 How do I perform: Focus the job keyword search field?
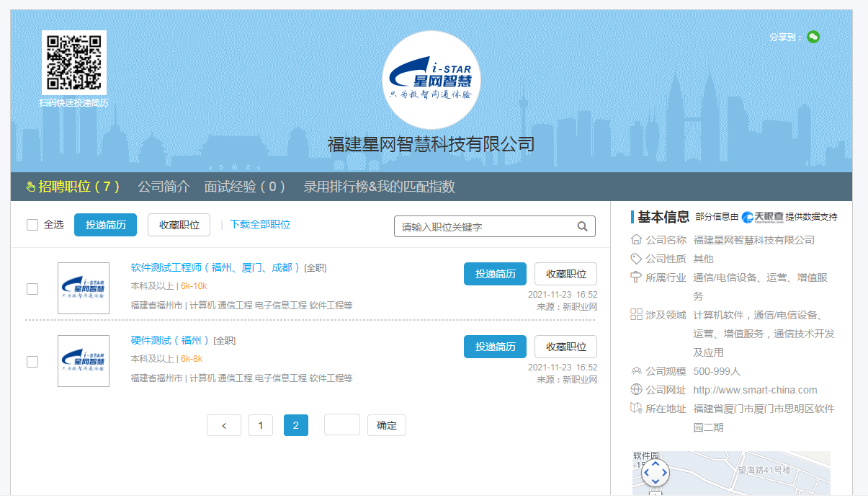point(486,226)
